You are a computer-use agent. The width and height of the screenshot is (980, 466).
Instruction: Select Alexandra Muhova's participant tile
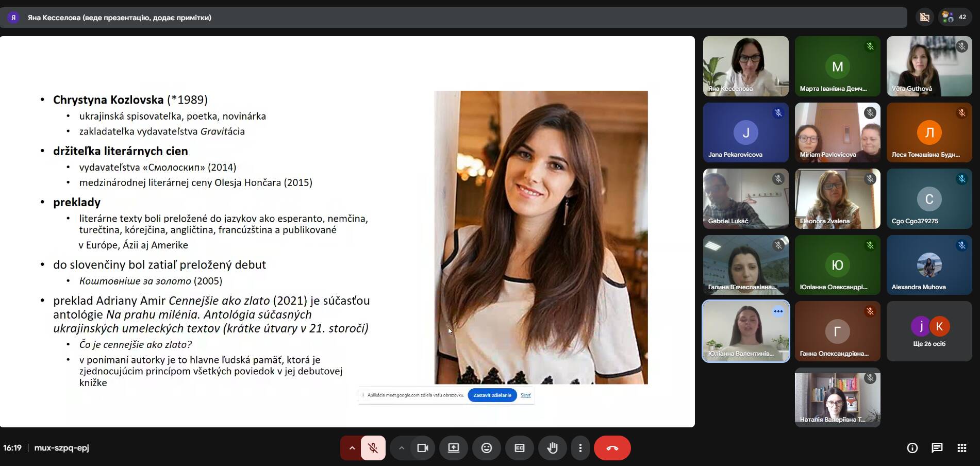pyautogui.click(x=929, y=265)
